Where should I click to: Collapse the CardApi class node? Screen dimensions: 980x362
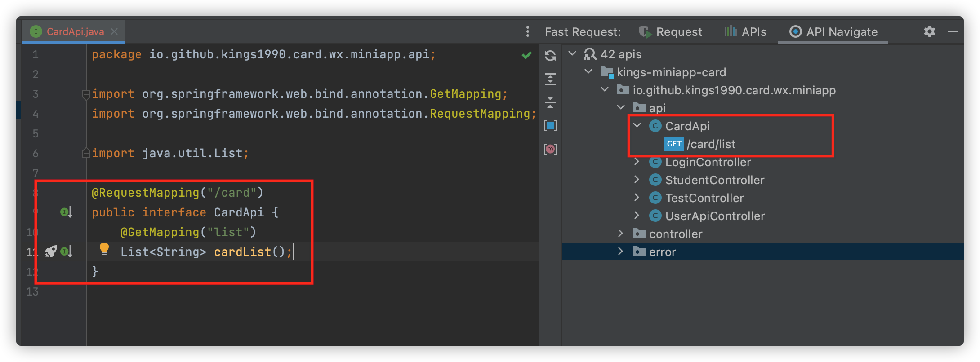pos(637,125)
